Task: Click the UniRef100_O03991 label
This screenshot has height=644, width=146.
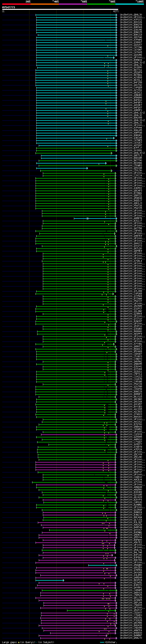Action: tap(131, 151)
